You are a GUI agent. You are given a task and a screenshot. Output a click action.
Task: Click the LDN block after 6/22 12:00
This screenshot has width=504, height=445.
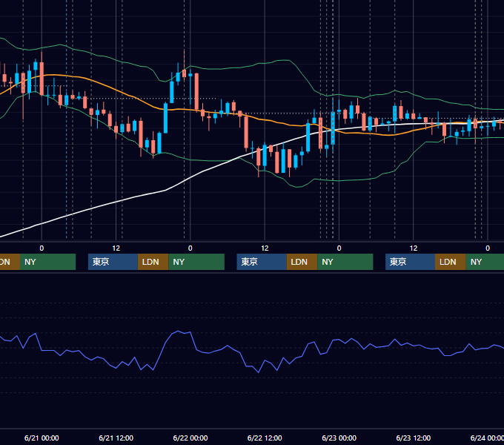302,262
